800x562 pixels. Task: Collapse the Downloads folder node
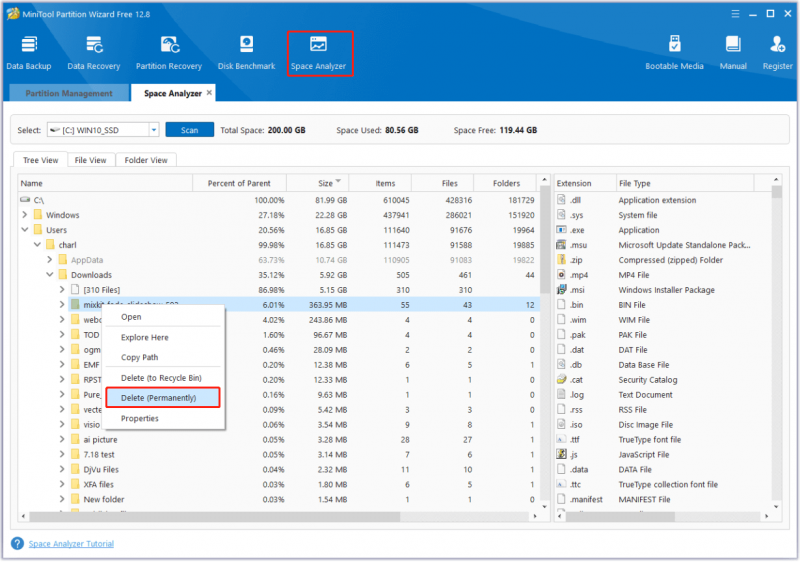[49, 275]
